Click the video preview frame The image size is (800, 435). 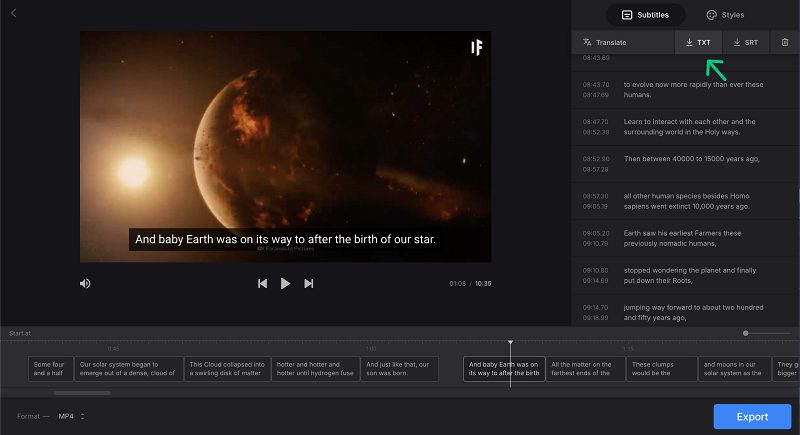tap(286, 147)
